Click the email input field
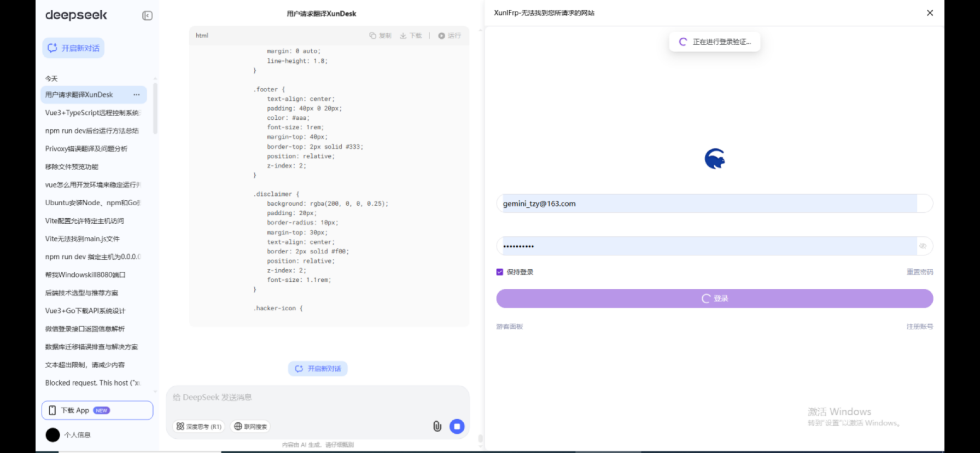 705,204
